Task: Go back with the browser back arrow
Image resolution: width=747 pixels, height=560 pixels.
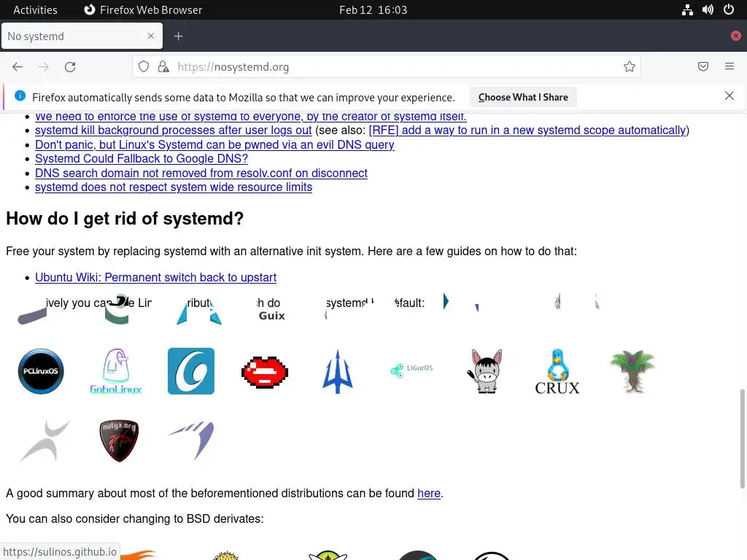Action: coord(18,66)
